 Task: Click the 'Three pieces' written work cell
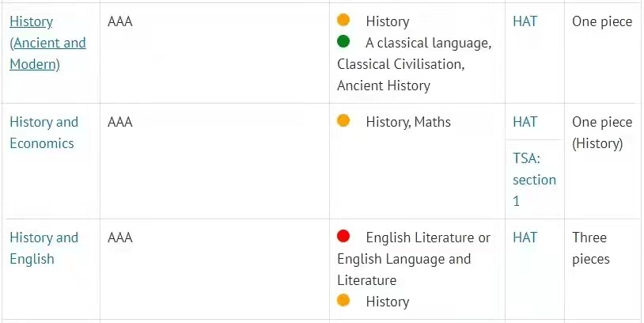(x=591, y=249)
